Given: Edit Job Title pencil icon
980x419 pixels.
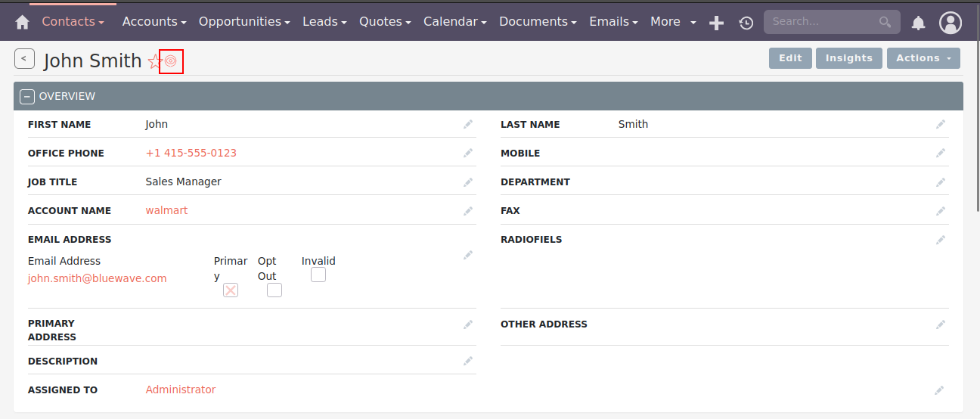Looking at the screenshot, I should pos(468,182).
